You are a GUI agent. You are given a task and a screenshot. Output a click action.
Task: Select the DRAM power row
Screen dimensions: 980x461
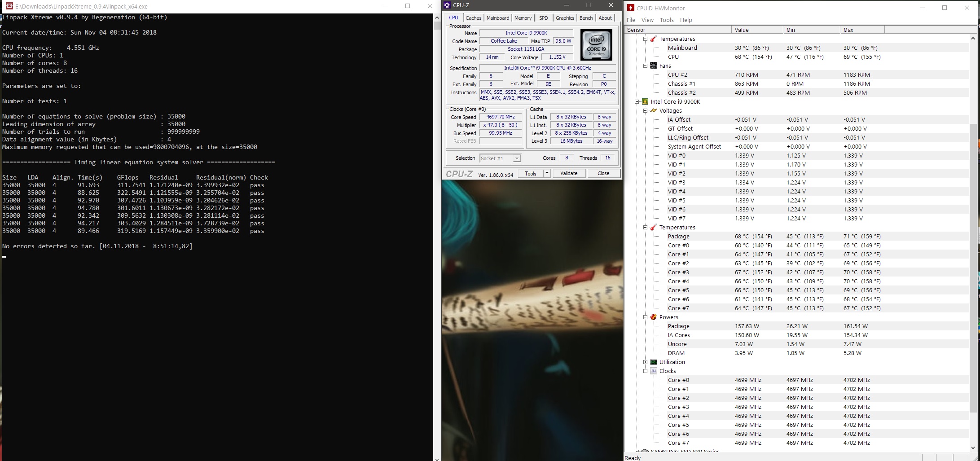(x=797, y=353)
